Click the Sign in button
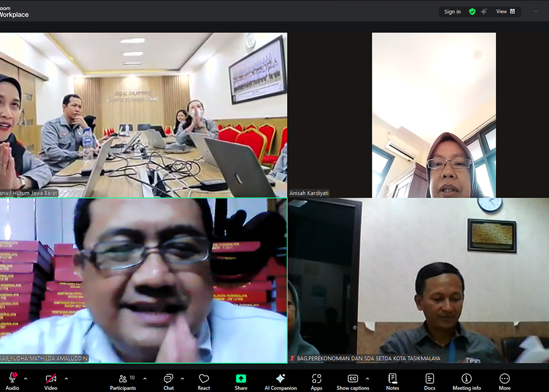 [x=452, y=11]
